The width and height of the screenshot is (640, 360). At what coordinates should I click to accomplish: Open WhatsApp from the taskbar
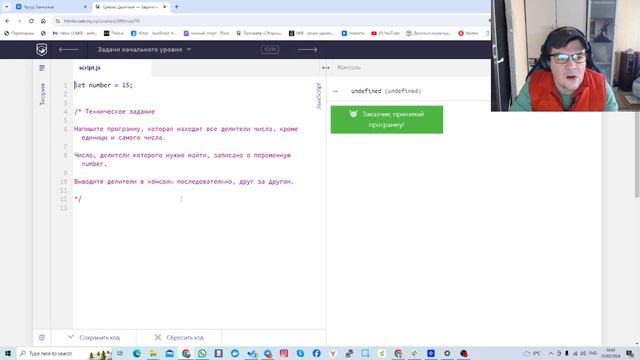[202, 353]
